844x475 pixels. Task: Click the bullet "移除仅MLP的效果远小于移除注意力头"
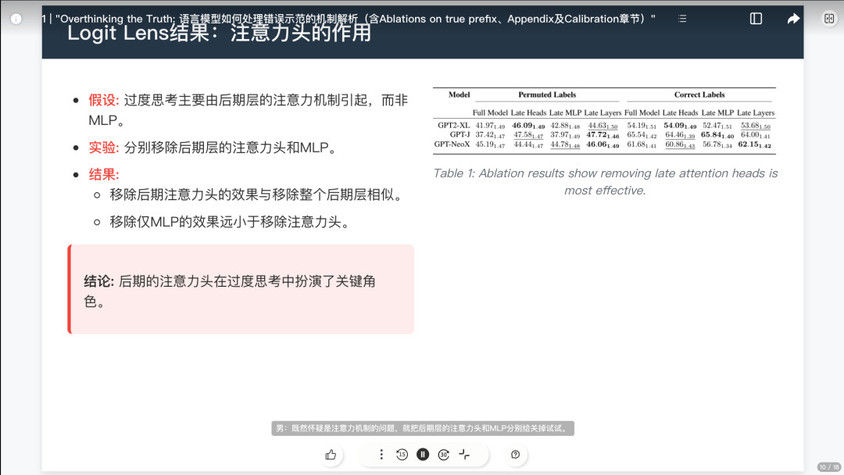tap(231, 222)
